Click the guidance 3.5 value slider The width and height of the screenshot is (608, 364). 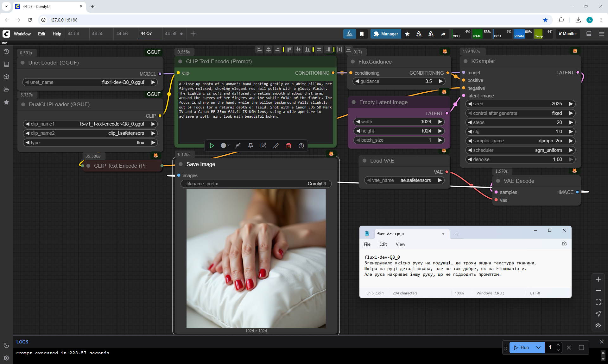click(x=399, y=81)
